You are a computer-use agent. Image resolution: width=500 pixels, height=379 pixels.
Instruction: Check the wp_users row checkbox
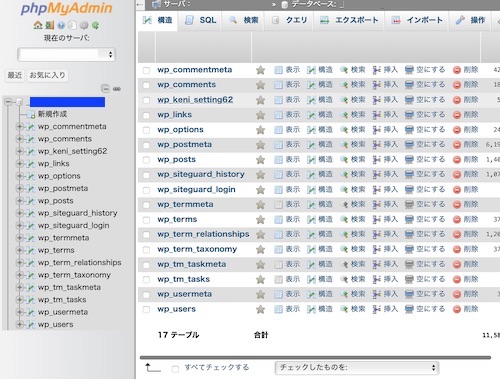pos(146,310)
